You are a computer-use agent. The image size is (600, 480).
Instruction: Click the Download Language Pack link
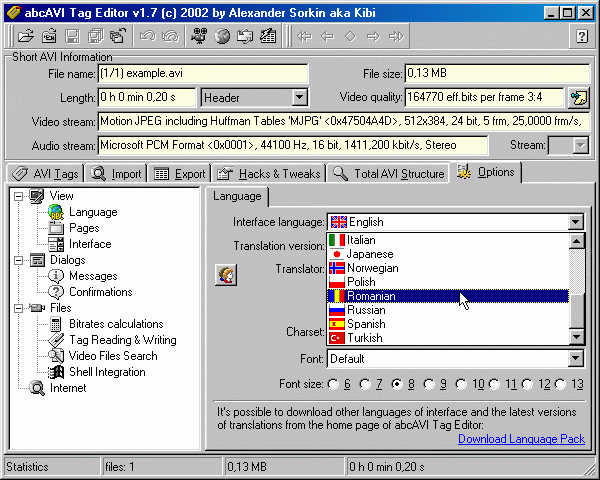click(521, 439)
